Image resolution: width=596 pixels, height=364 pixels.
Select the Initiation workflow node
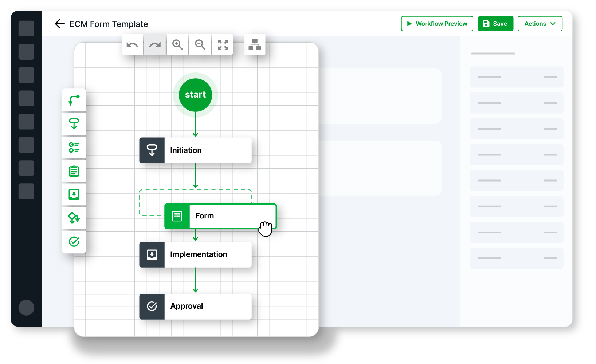195,150
